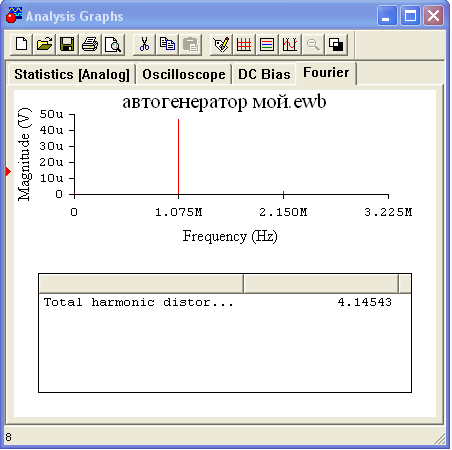
Task: Maximize the Analysis Graphs window
Action: [x=410, y=16]
